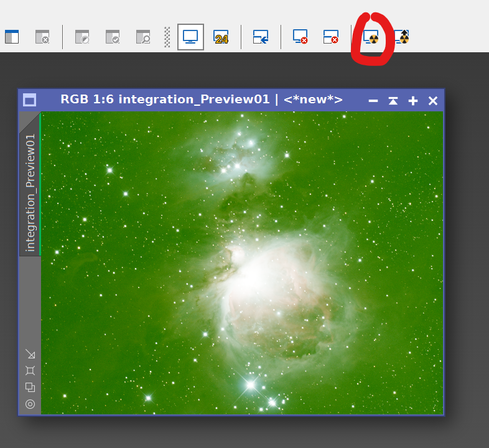Select the integration_Preview01 vertical tab

click(x=30, y=193)
